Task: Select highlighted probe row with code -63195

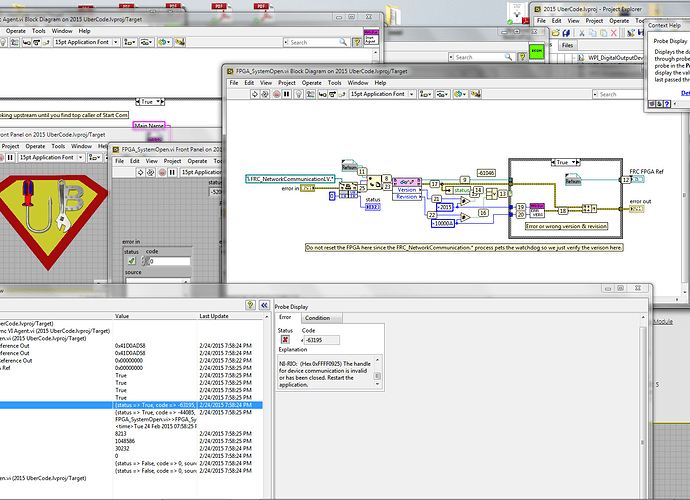Action: [x=131, y=405]
